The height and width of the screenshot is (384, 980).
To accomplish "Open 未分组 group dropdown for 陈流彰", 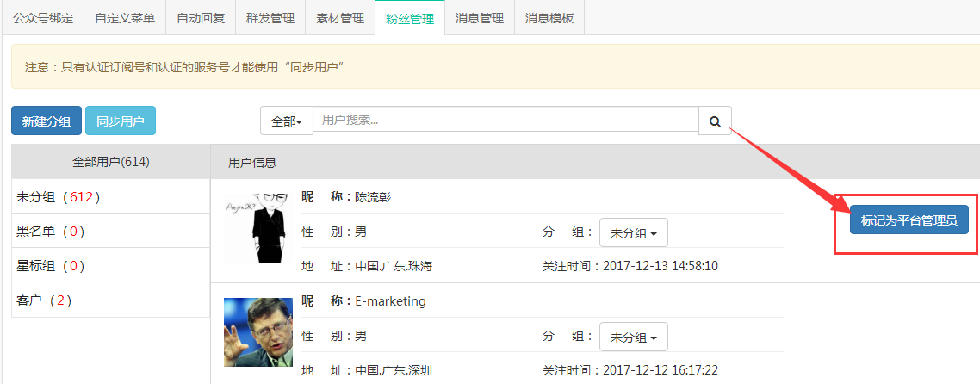I will [x=633, y=233].
